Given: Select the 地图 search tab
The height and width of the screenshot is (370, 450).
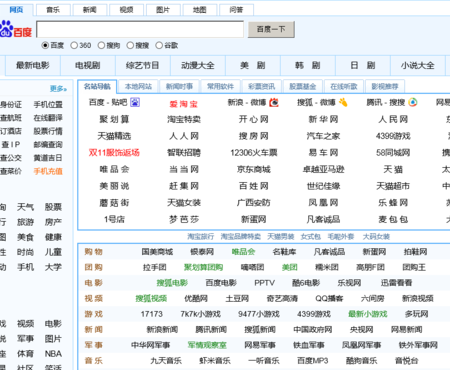Looking at the screenshot, I should point(200,10).
